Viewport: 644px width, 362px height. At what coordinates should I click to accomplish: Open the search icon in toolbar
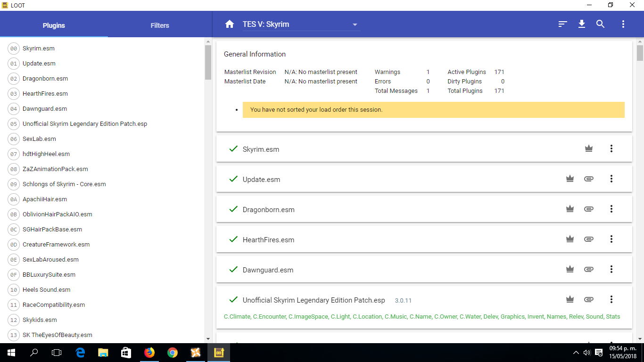tap(600, 25)
